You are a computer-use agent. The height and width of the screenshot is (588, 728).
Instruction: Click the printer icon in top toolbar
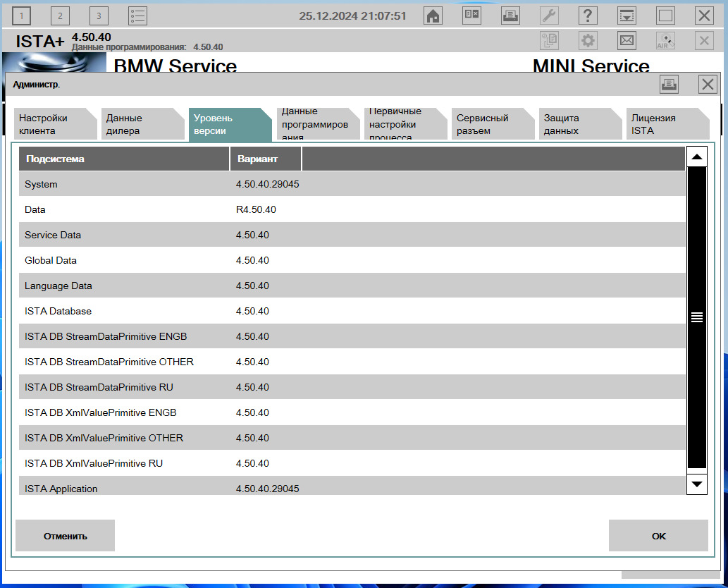click(511, 16)
